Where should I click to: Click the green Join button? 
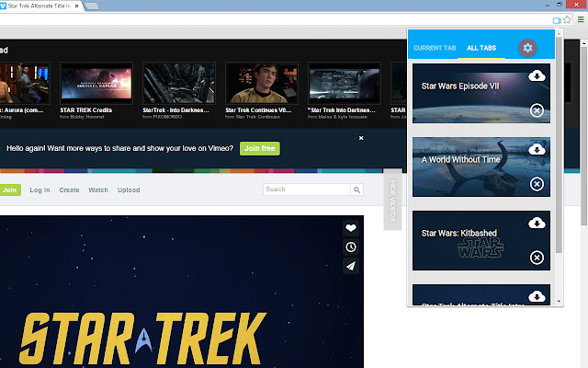click(10, 190)
